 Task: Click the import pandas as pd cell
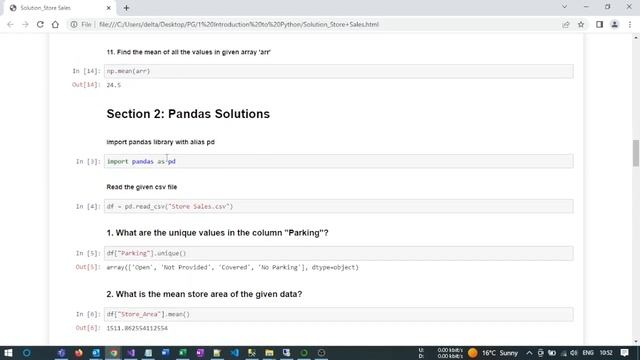338,161
